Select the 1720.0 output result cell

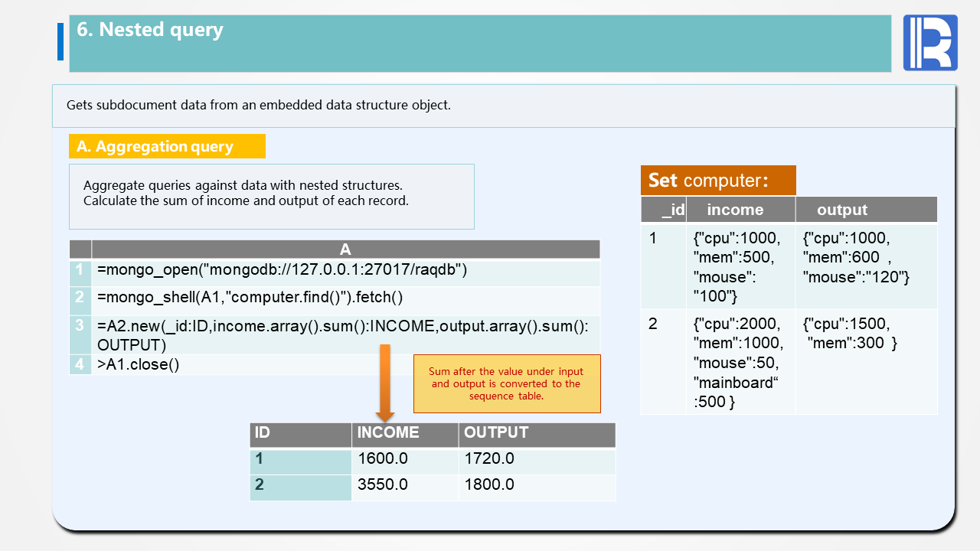(x=537, y=459)
